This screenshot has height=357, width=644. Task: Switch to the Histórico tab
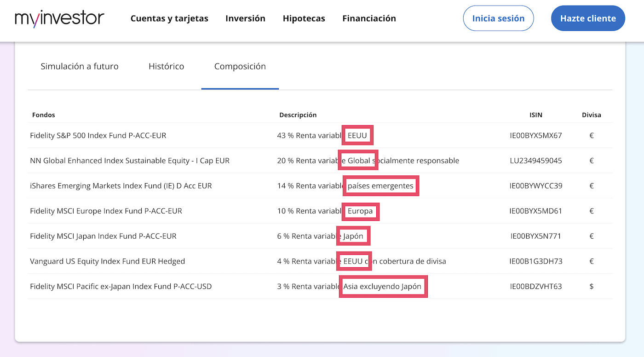pyautogui.click(x=166, y=66)
